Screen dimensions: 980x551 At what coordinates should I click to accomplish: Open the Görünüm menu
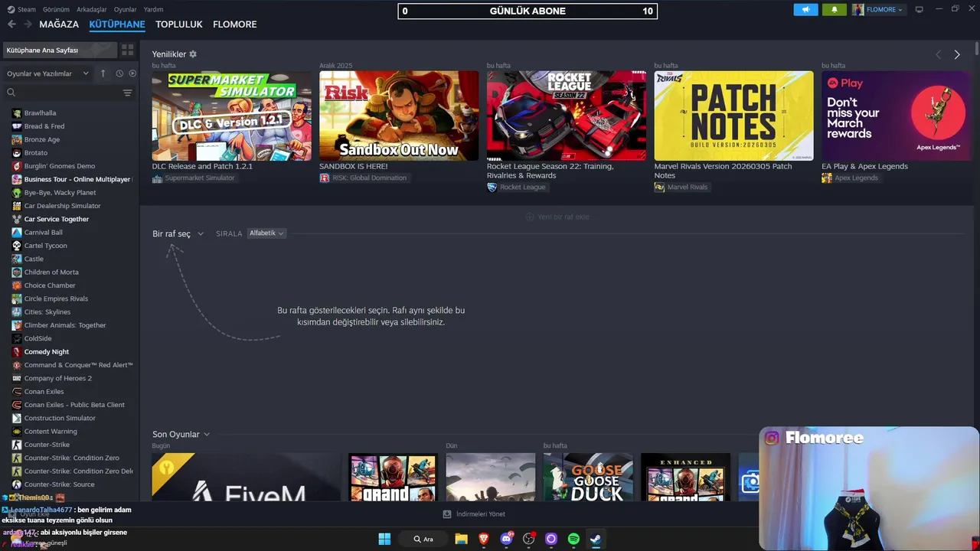point(56,9)
